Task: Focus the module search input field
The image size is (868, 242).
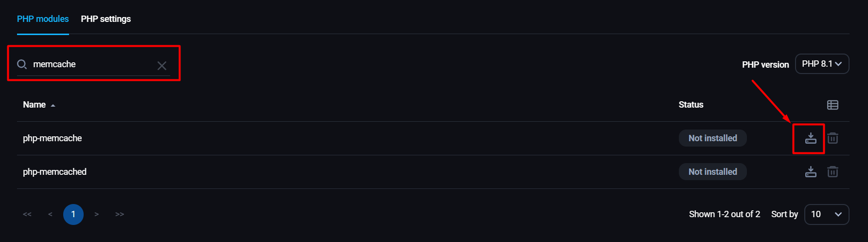Action: click(x=92, y=64)
